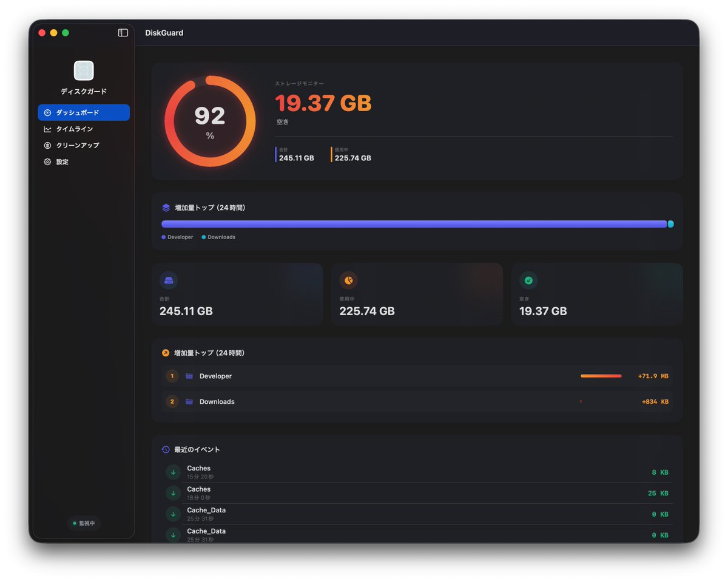
Task: Toggle the sidebar with the panel icon
Action: click(123, 33)
